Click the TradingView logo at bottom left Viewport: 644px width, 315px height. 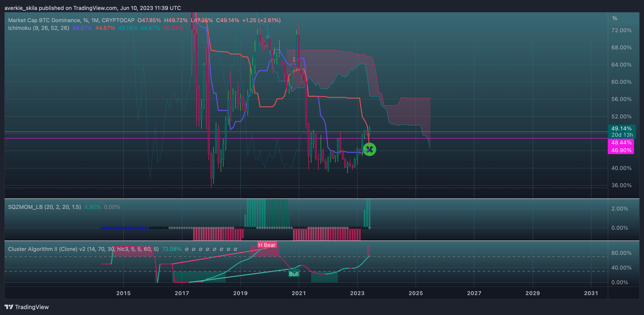click(26, 307)
